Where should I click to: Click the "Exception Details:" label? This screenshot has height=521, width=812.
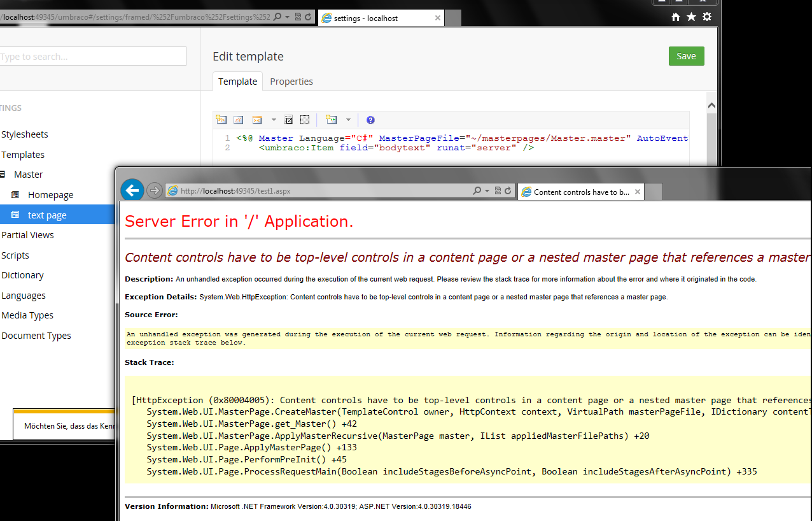161,297
